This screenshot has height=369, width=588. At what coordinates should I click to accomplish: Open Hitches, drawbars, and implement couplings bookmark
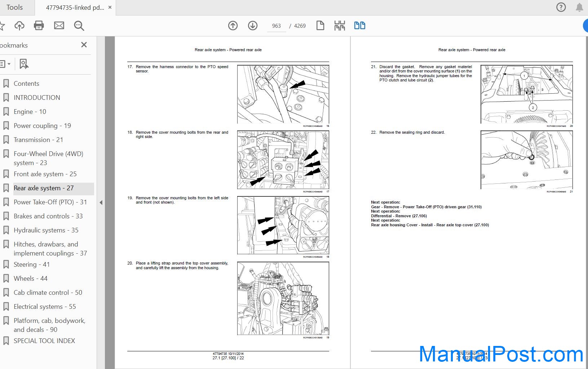click(50, 249)
